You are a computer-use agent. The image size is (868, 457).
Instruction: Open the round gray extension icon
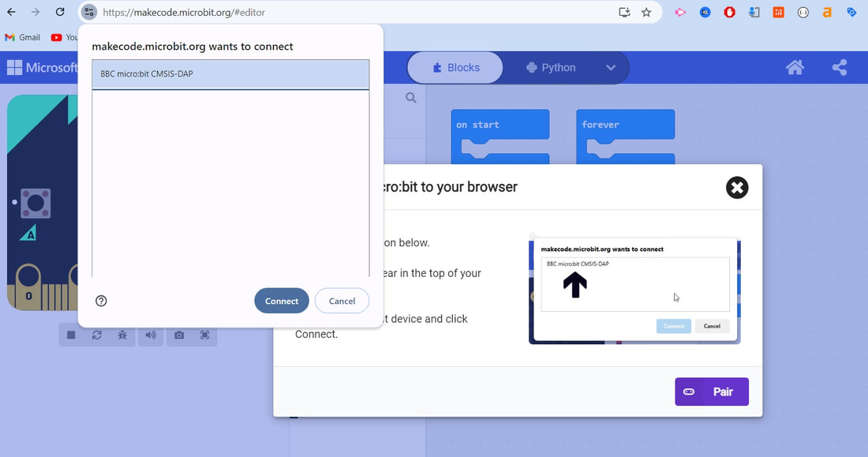pos(803,12)
